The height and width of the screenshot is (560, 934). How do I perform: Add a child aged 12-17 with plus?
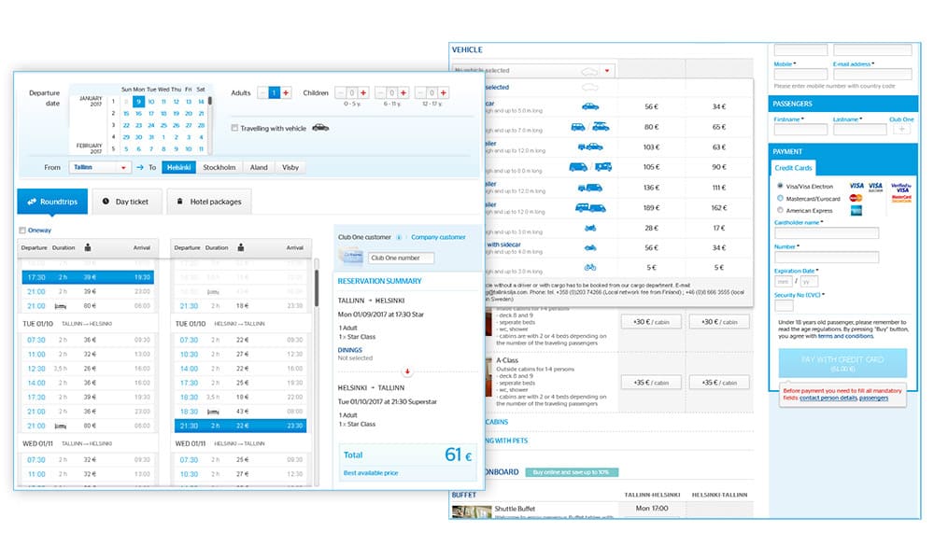pyautogui.click(x=443, y=92)
